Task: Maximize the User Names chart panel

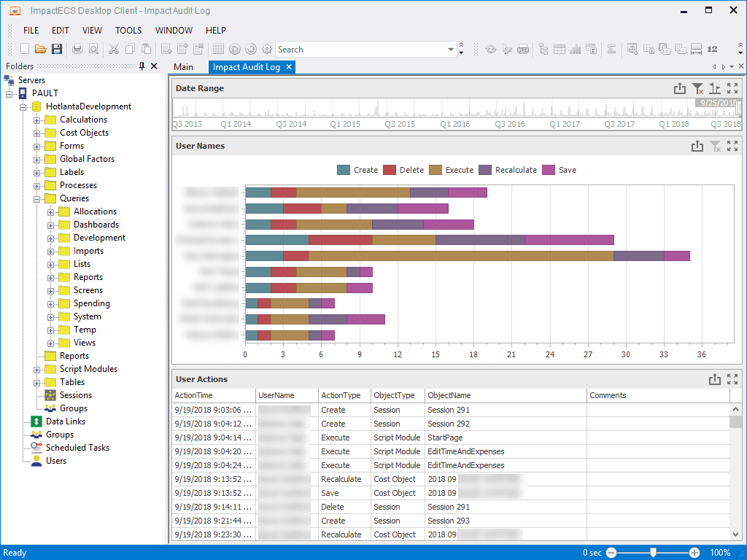Action: tap(732, 146)
